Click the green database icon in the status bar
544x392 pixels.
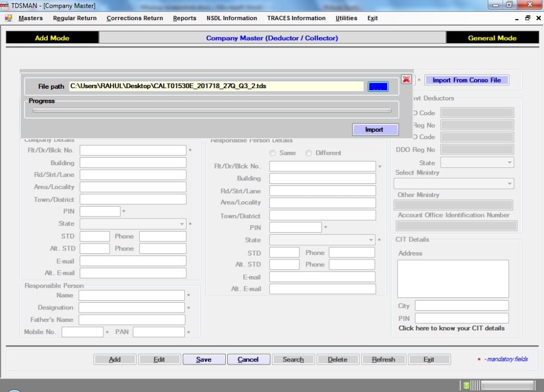point(466,385)
